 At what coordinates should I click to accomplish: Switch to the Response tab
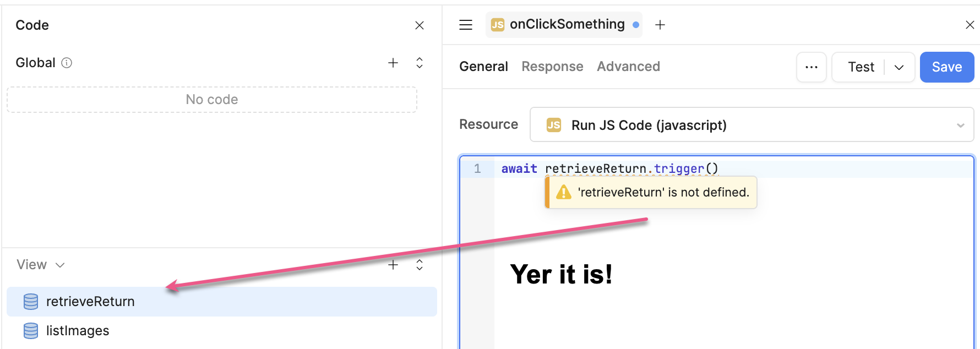(x=552, y=67)
